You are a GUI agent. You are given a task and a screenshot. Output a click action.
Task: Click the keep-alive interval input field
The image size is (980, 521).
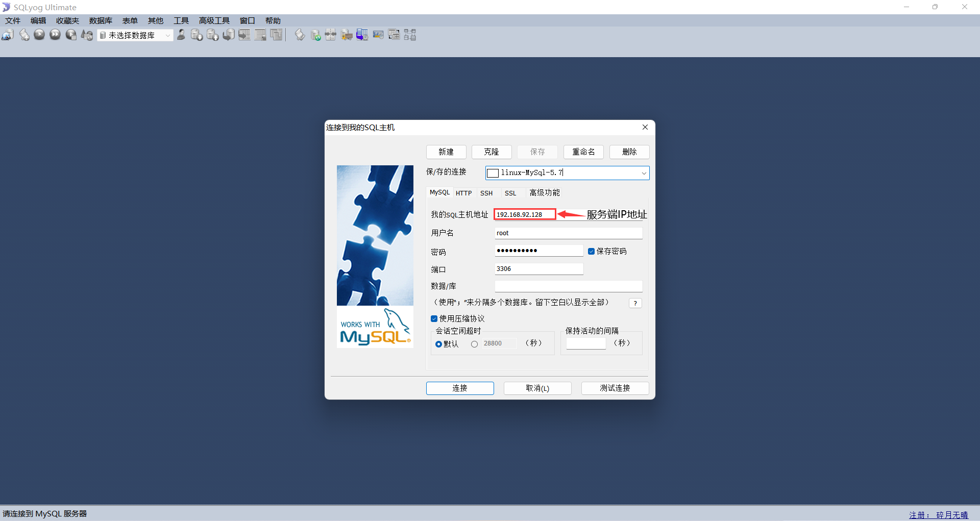586,343
